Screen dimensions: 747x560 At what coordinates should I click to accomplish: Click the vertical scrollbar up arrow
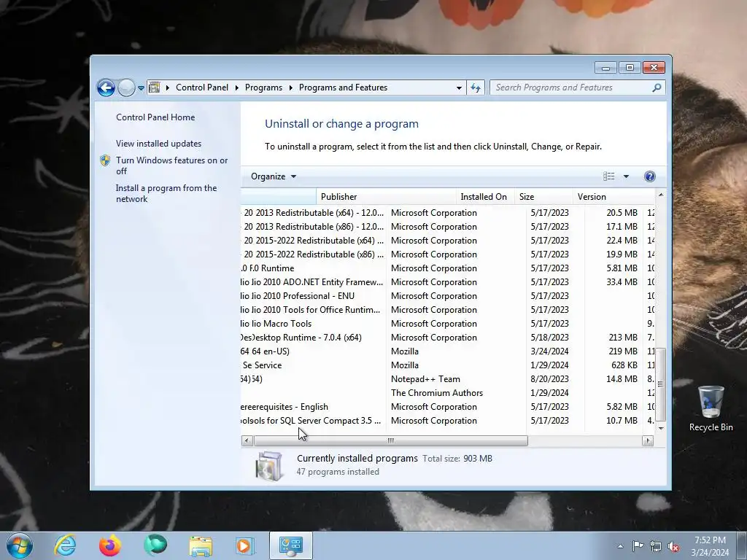pos(661,195)
